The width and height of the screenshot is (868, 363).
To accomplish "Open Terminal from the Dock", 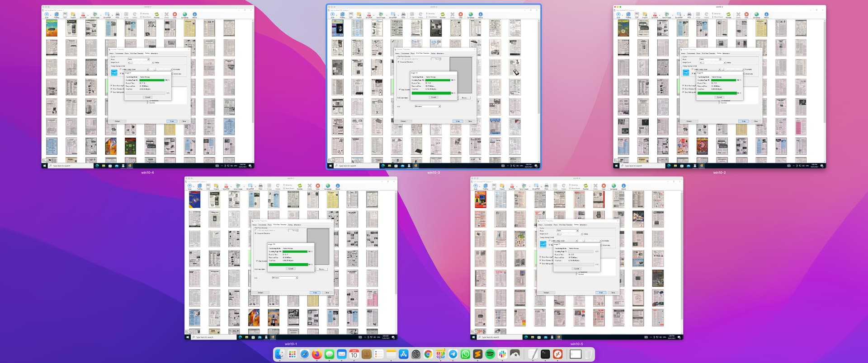I will click(545, 354).
